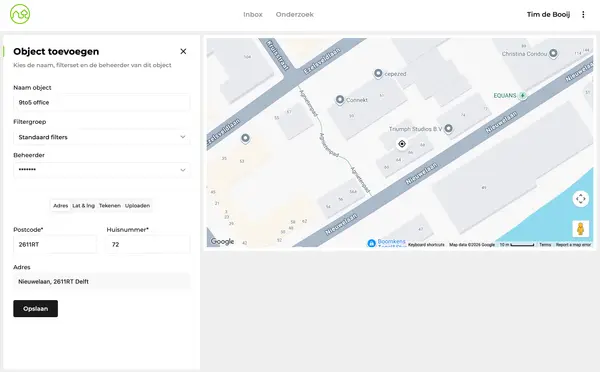The height and width of the screenshot is (372, 600).
Task: Click the green app logo in the header
Action: [x=20, y=14]
